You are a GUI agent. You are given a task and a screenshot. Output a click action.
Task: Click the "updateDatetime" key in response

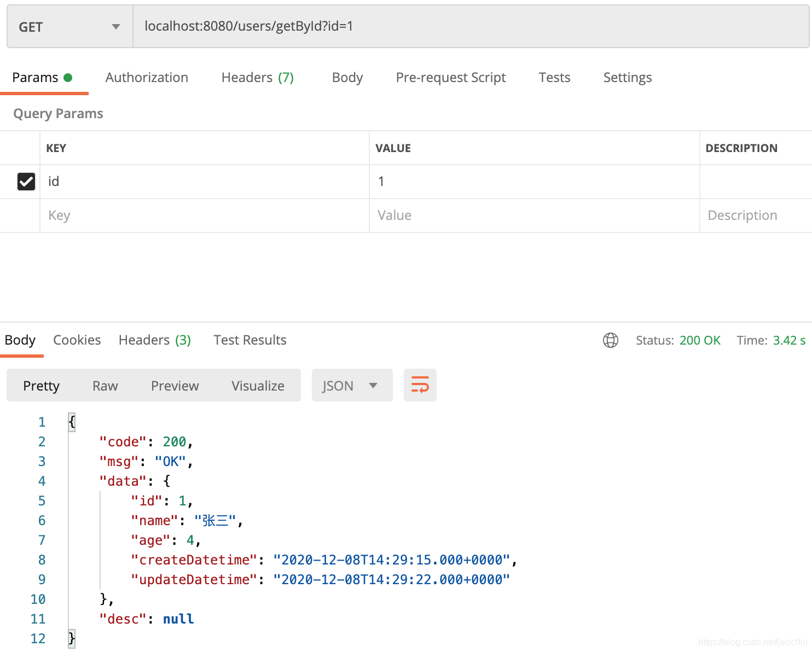pos(194,580)
